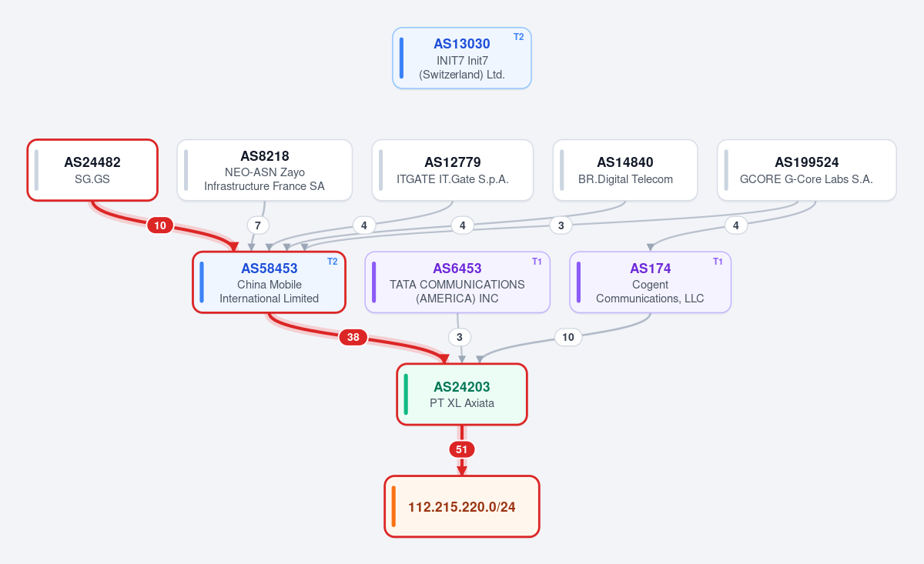Click the T1 badge on AS174
924x564 pixels.
[718, 262]
